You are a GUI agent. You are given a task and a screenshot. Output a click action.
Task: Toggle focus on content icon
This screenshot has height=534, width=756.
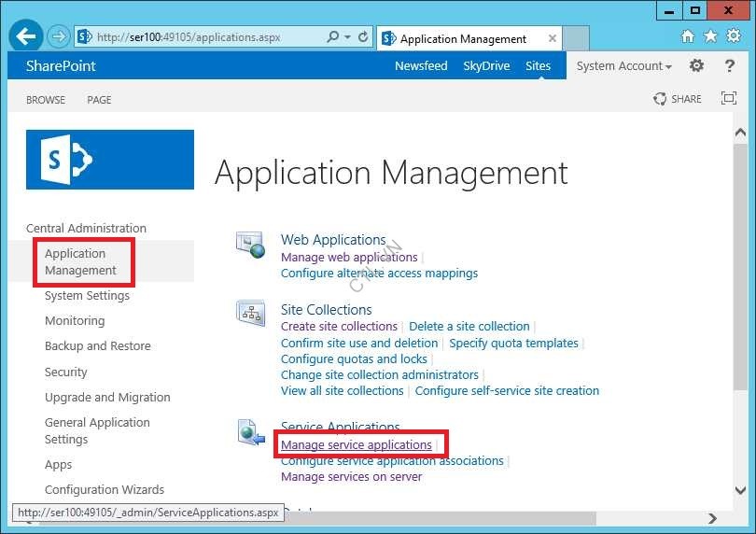729,99
